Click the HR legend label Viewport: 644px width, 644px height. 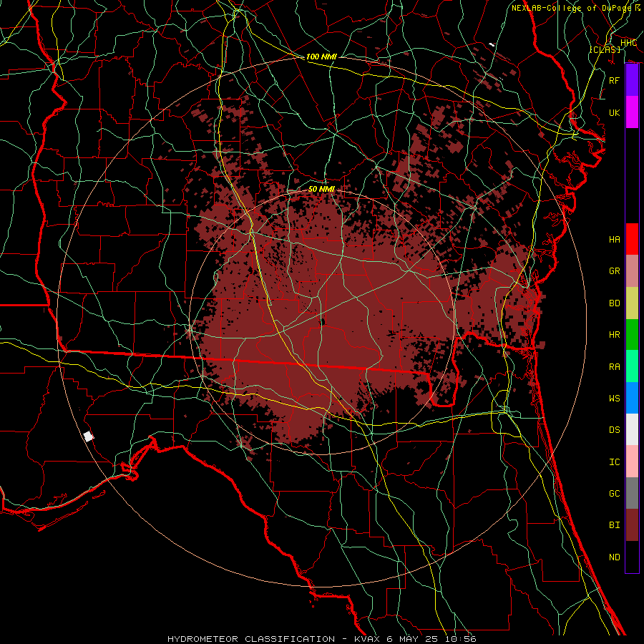[x=614, y=335]
